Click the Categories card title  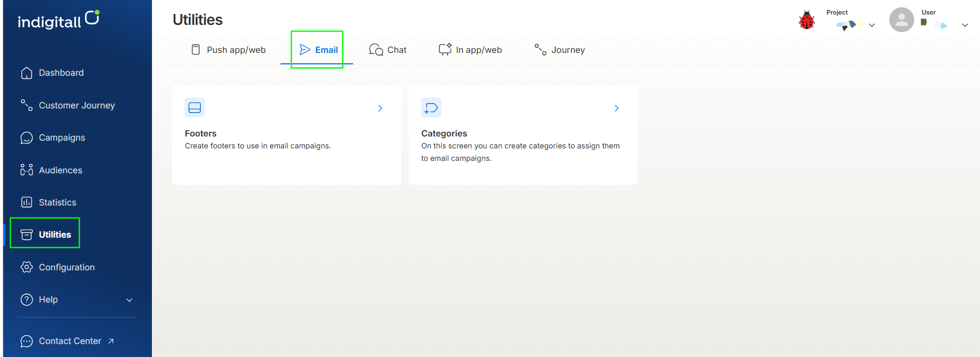point(444,133)
